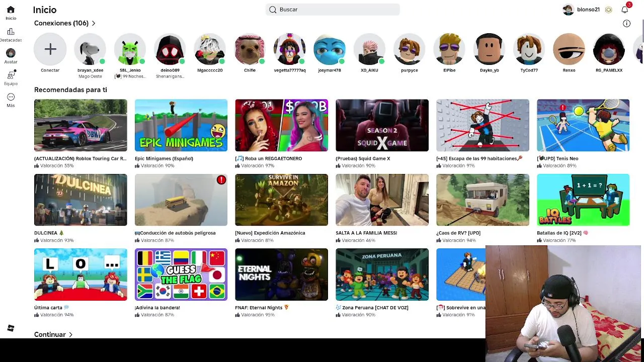Viewport: 644px width, 362px height.
Task: Open ElPibe friend avatar
Action: click(x=449, y=49)
